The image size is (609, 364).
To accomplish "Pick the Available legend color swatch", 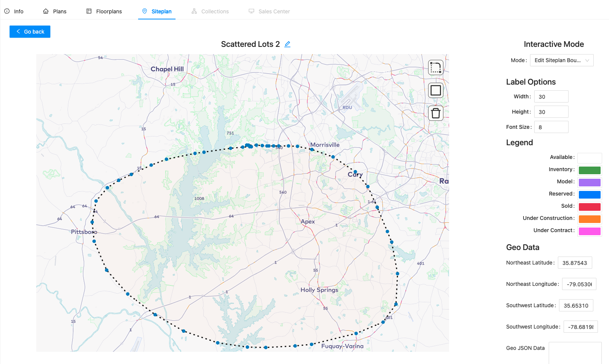I will (x=590, y=158).
